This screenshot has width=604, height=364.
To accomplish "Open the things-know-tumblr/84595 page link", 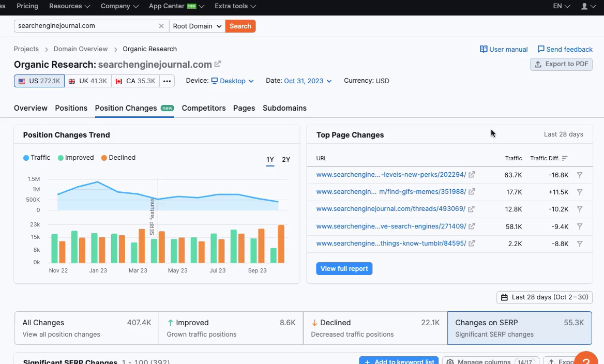I will pyautogui.click(x=391, y=244).
